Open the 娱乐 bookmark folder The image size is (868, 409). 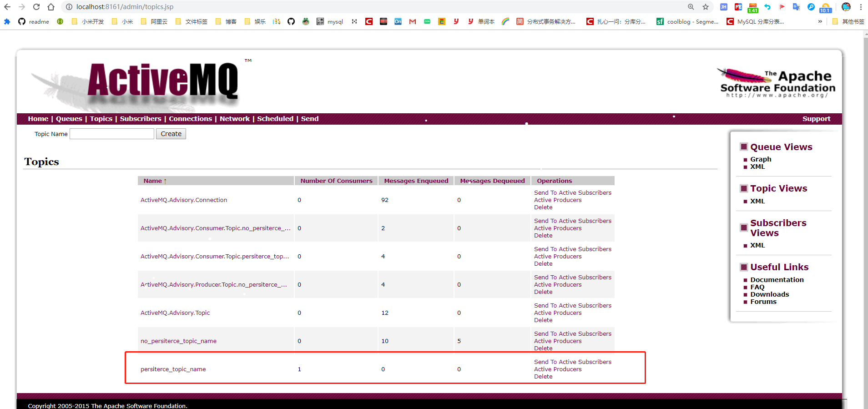pos(255,21)
